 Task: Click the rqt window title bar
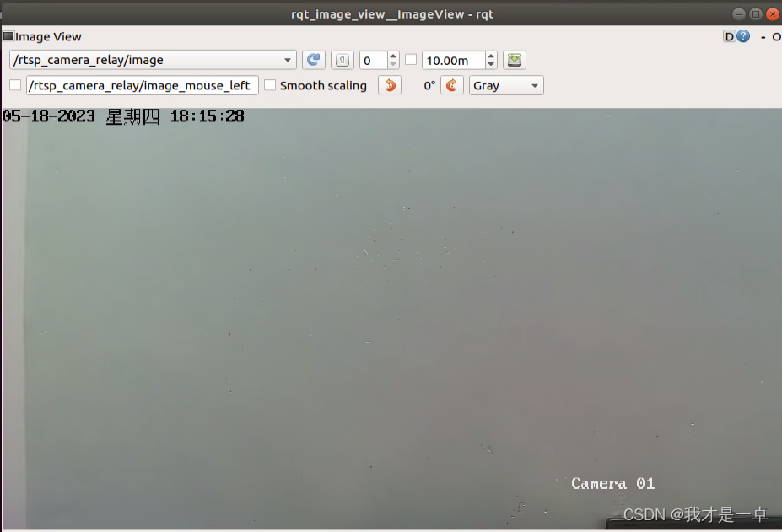point(392,13)
